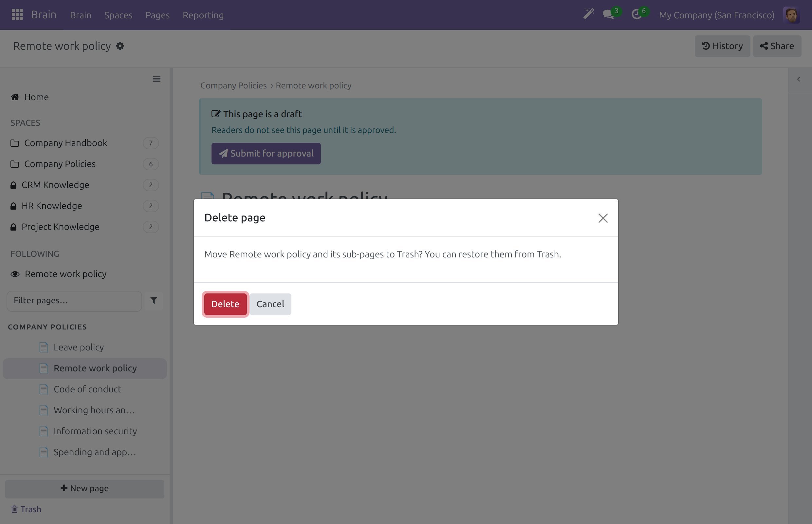The height and width of the screenshot is (524, 812).
Task: Click the filter funnel icon
Action: (154, 301)
